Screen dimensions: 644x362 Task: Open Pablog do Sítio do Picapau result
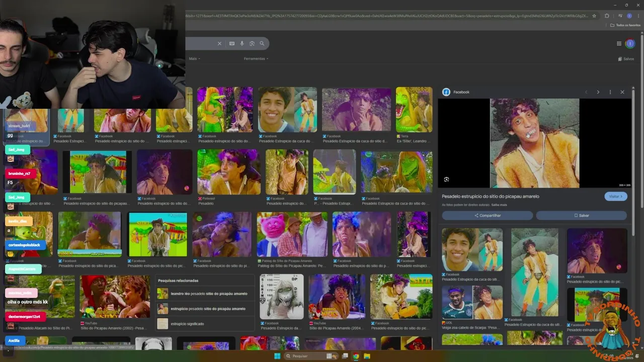(x=292, y=239)
